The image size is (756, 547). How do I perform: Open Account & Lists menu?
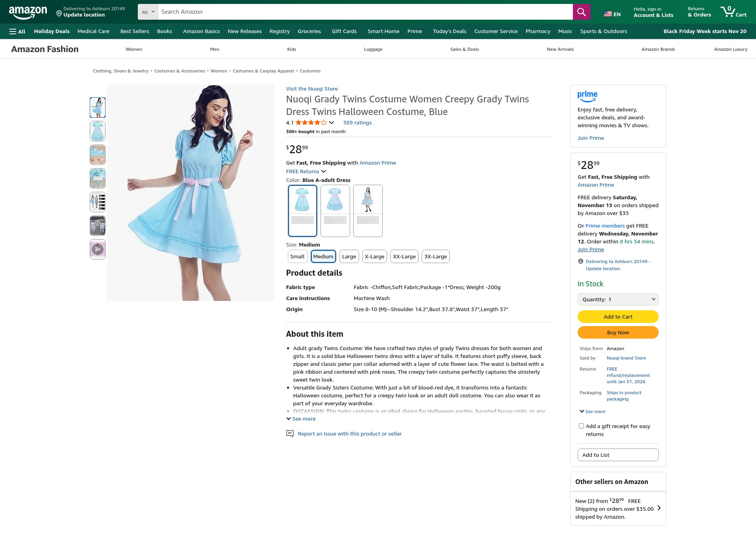653,12
